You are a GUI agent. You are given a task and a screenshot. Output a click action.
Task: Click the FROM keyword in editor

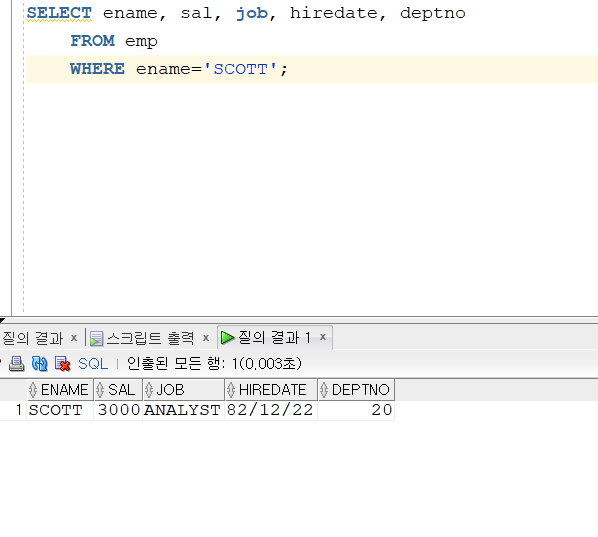92,41
